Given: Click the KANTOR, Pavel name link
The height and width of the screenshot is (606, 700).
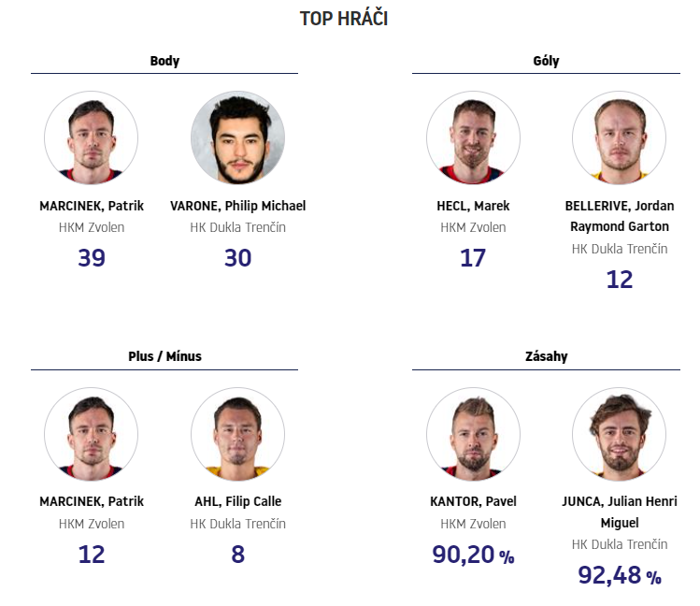Looking at the screenshot, I should tap(473, 501).
